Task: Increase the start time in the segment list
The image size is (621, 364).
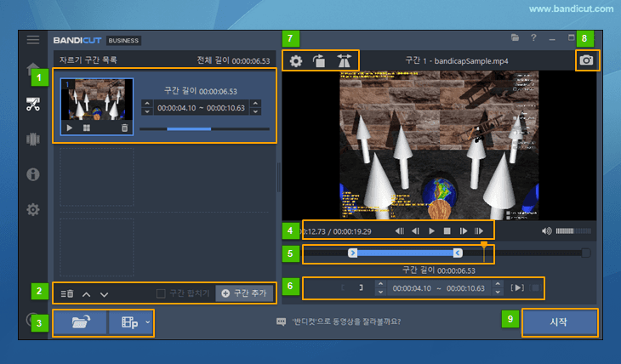Action: click(147, 104)
